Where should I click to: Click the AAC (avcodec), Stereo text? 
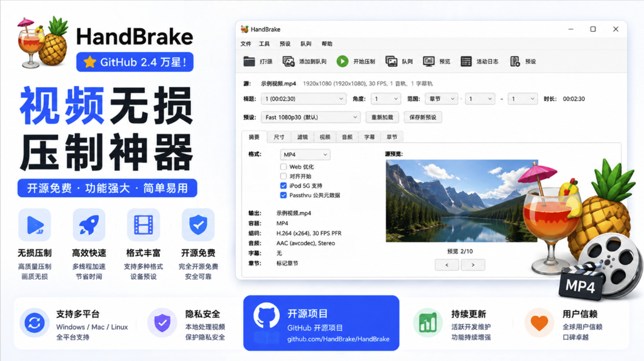306,243
